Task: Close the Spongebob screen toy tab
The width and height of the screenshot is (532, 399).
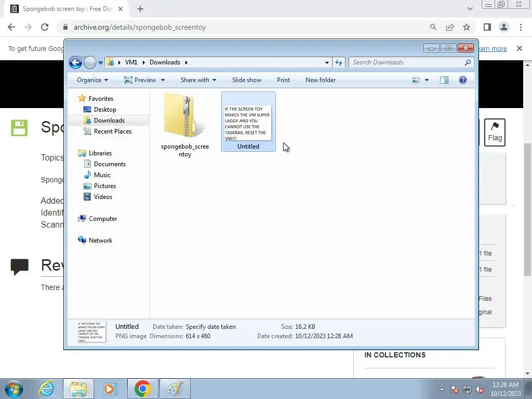Action: pyautogui.click(x=121, y=9)
